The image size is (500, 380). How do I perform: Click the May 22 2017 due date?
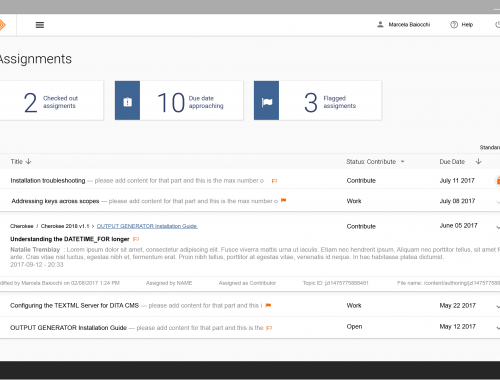457,306
